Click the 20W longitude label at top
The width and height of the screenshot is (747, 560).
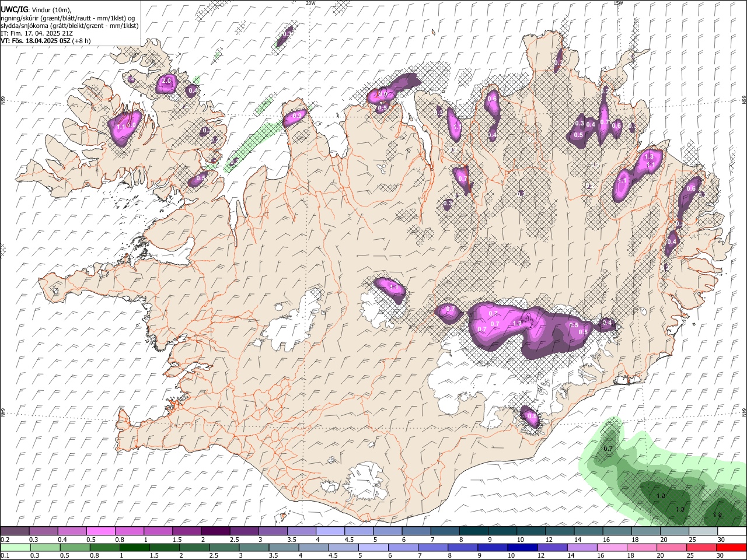tap(310, 3)
